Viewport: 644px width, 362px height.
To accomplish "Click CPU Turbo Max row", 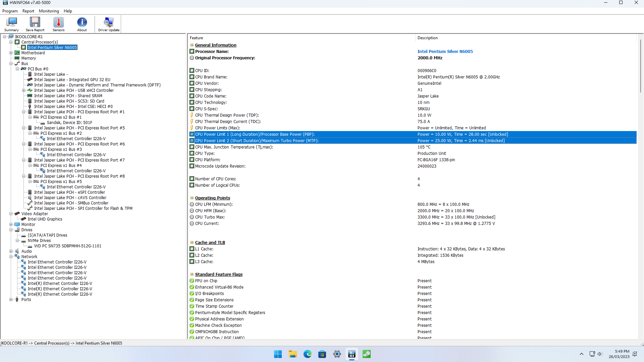I will click(x=413, y=217).
